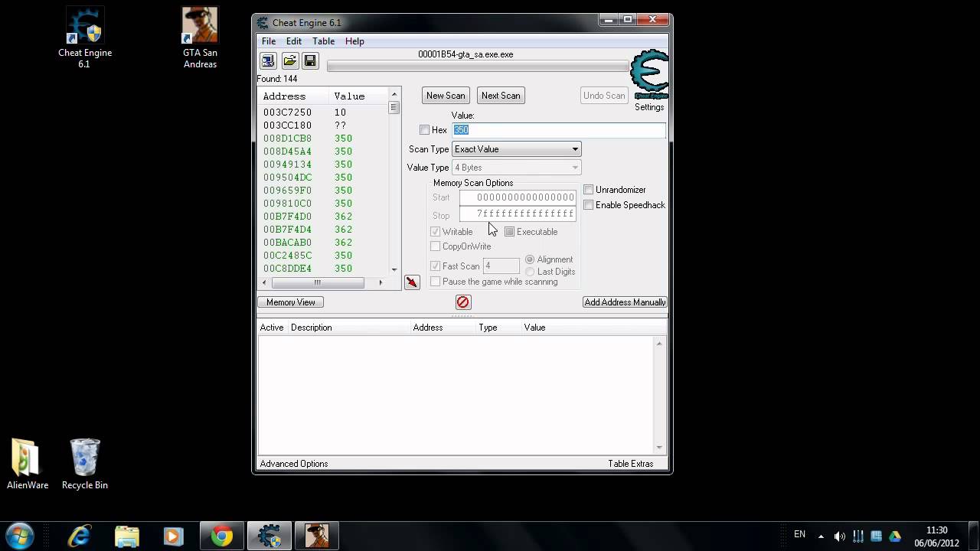Click Add Address Manually button
This screenshot has height=551, width=980.
click(x=625, y=302)
